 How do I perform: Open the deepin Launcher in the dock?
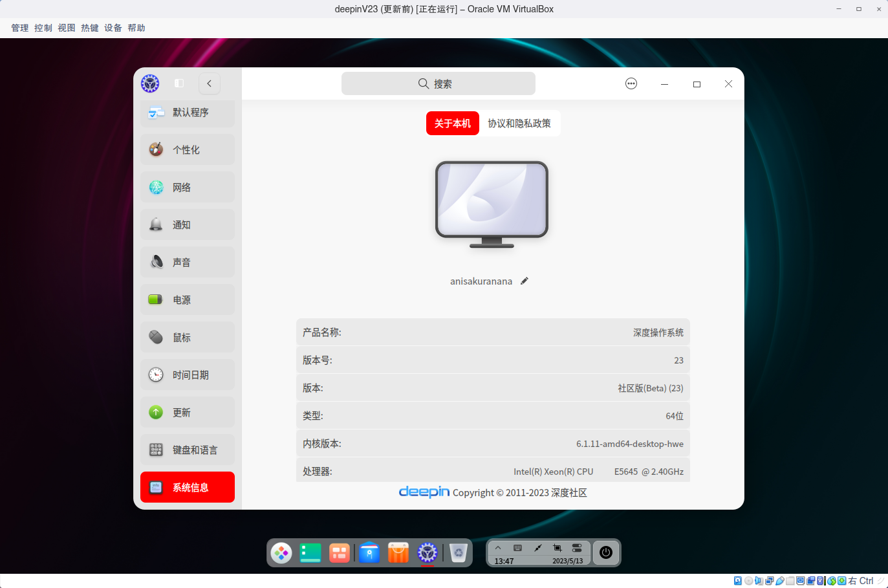coord(281,553)
